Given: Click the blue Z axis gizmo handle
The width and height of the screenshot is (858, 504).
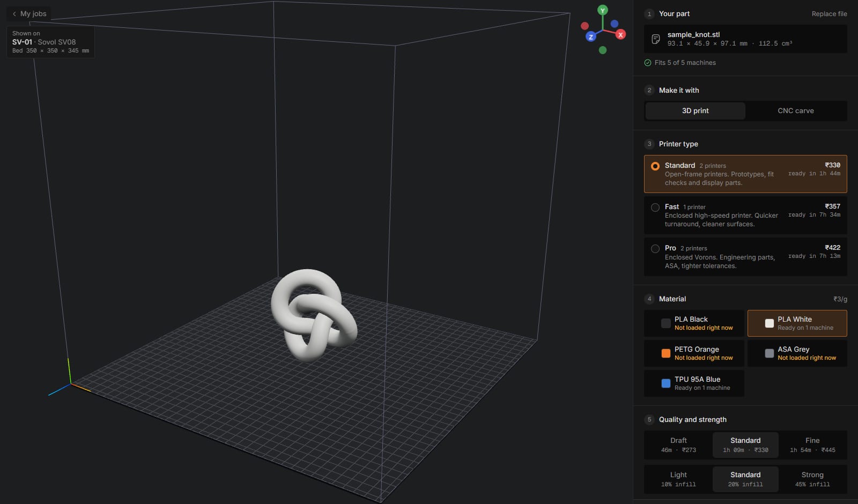Looking at the screenshot, I should (591, 37).
